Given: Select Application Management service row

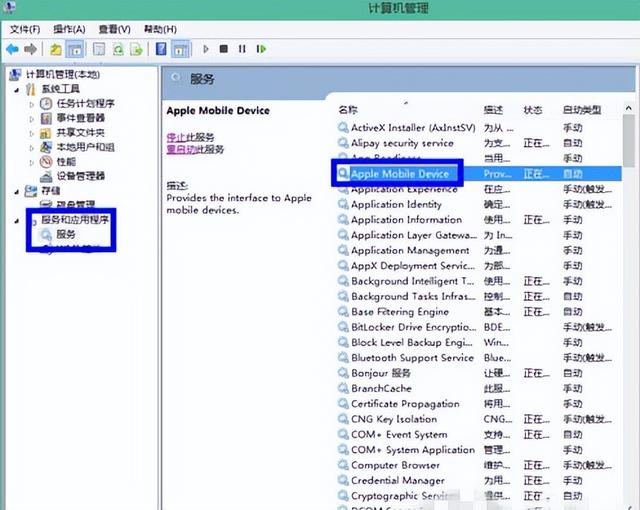Looking at the screenshot, I should pos(480,250).
